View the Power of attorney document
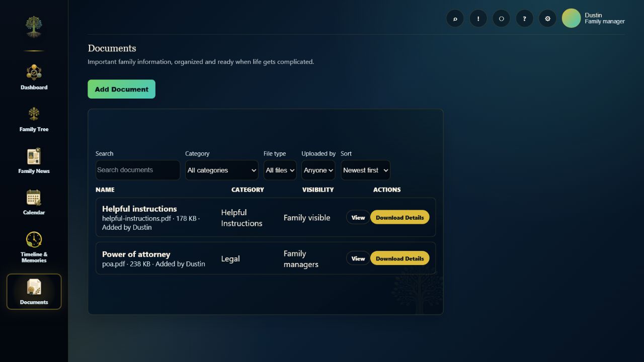This screenshot has height=362, width=644. click(358, 258)
